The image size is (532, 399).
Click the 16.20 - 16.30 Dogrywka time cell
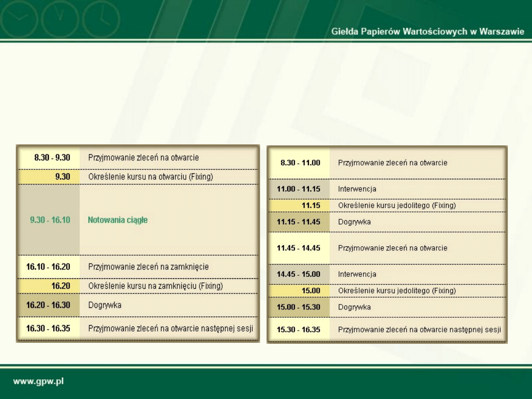48,305
